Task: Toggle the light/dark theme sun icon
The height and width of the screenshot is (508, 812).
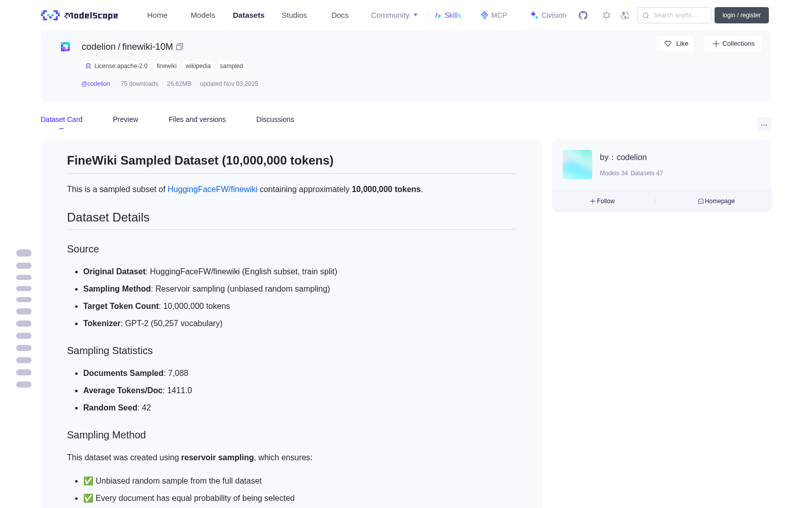Action: [x=606, y=15]
